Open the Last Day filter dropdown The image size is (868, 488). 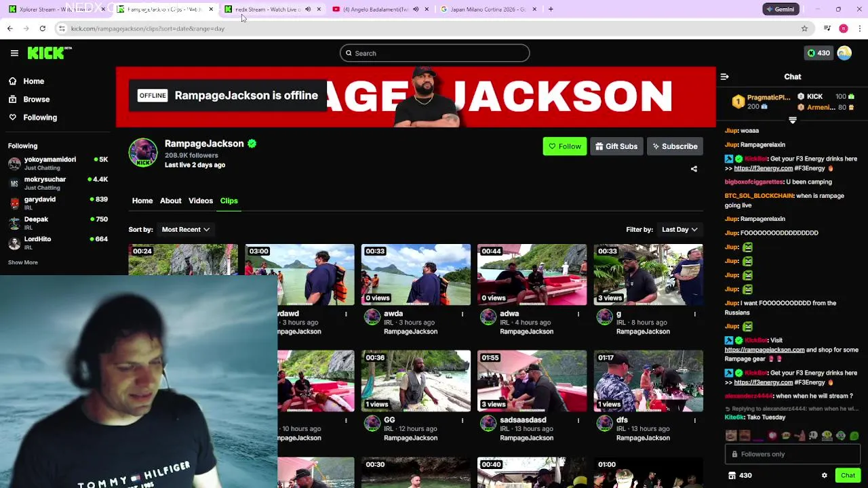(x=679, y=229)
